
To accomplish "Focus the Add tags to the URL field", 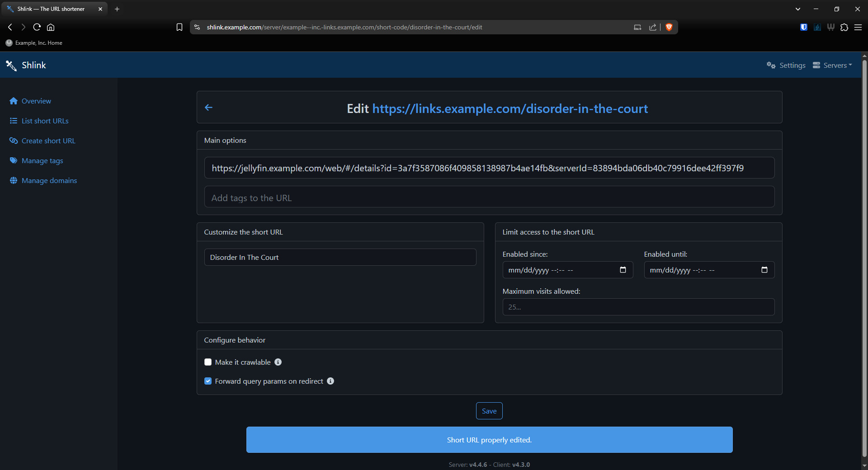I will point(489,197).
